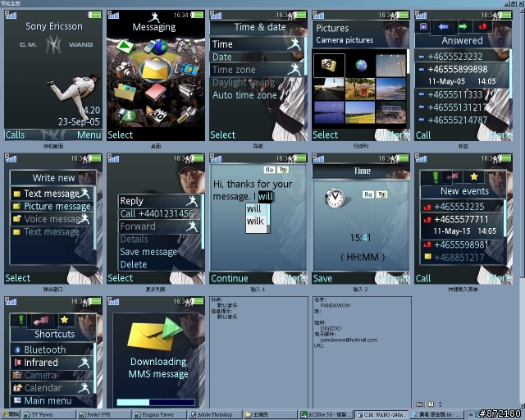Open the camera icon in the desktop menu
This screenshot has width=525, height=420.
[x=125, y=69]
